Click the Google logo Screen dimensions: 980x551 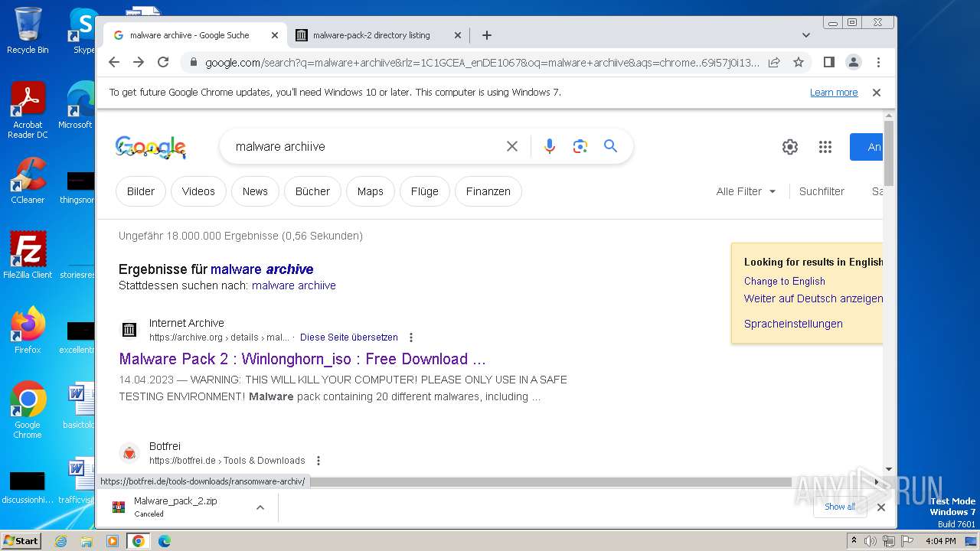coord(151,147)
